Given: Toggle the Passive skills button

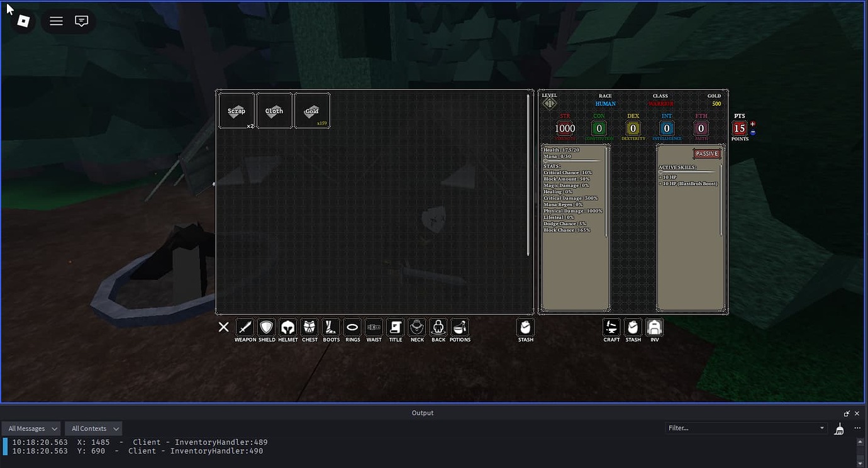Looking at the screenshot, I should click(707, 153).
